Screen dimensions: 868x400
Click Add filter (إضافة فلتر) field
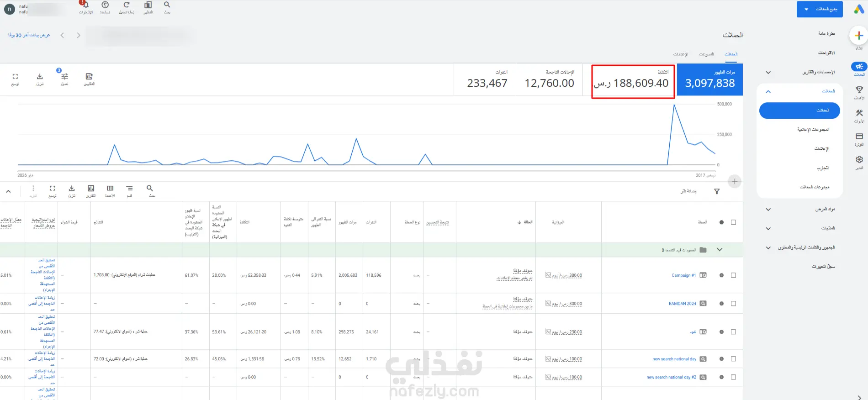[688, 191]
